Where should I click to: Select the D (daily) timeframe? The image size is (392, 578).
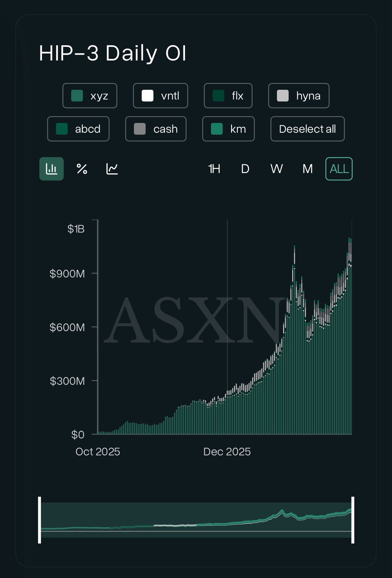coord(245,169)
